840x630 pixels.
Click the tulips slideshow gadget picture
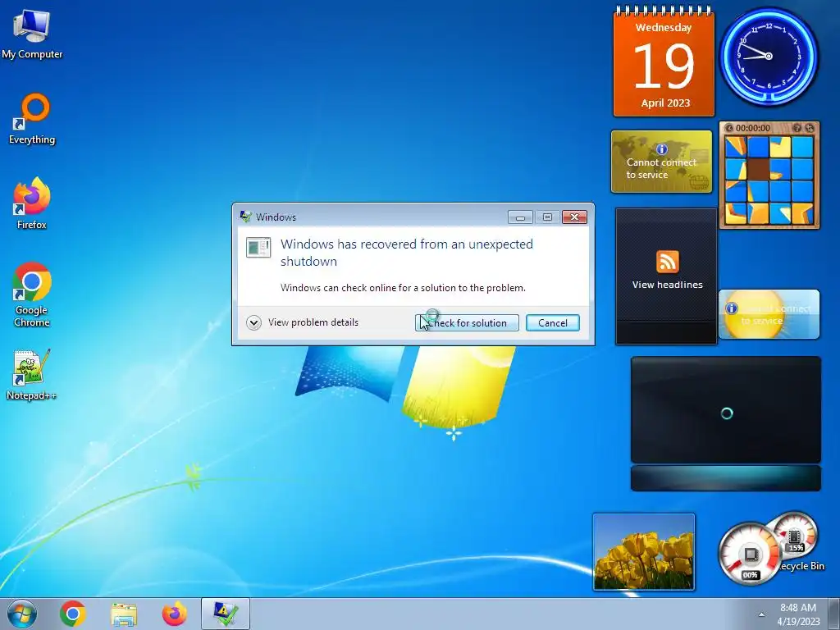(644, 552)
